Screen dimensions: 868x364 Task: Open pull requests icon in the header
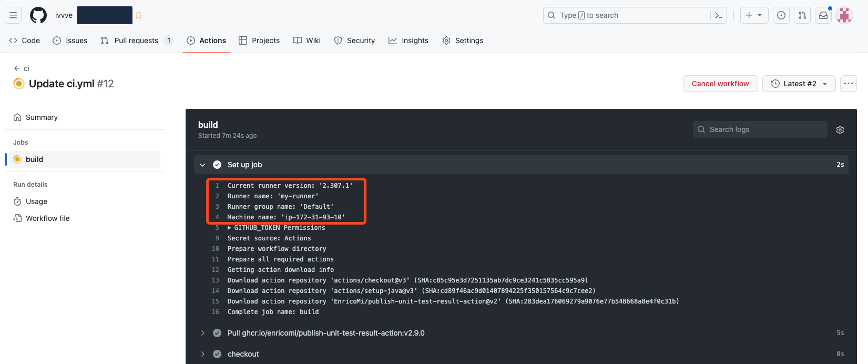coord(802,15)
